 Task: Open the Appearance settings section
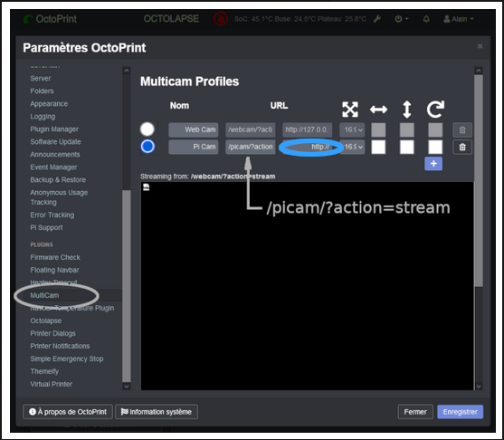click(x=49, y=103)
